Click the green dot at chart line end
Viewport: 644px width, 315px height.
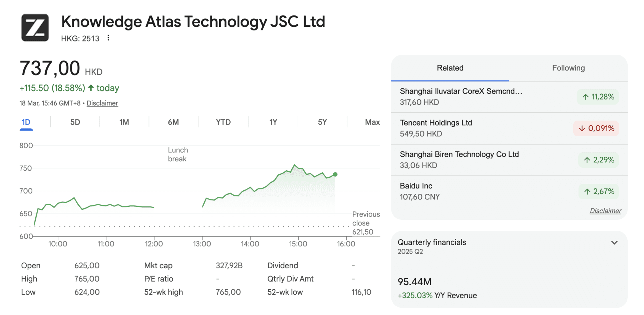click(x=335, y=174)
